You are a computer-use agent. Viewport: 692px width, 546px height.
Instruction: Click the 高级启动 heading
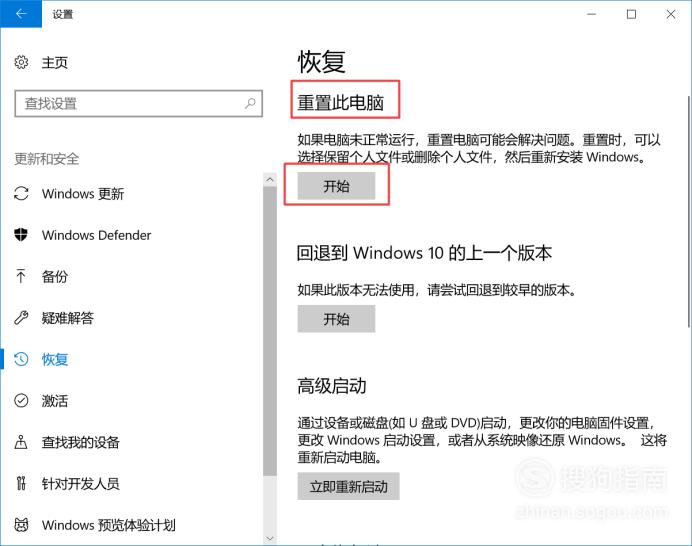(331, 386)
